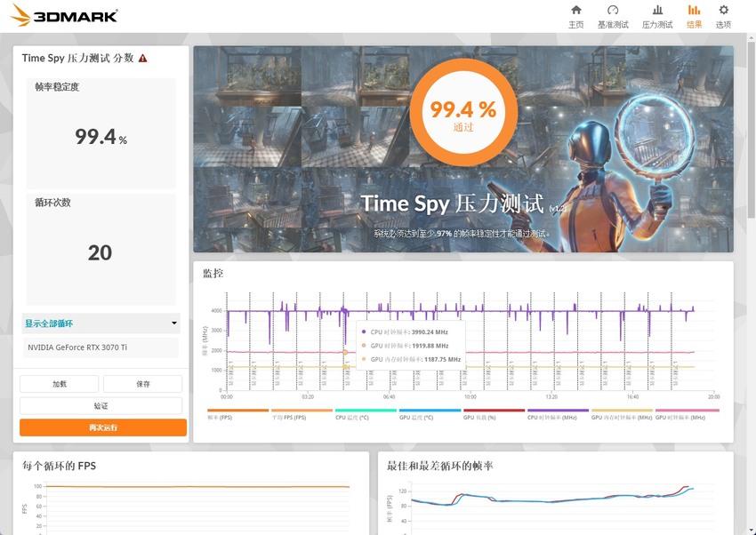This screenshot has width=756, height=535.
Task: Toggle the GPU 温度 (°C) legend series
Action: coord(430,415)
